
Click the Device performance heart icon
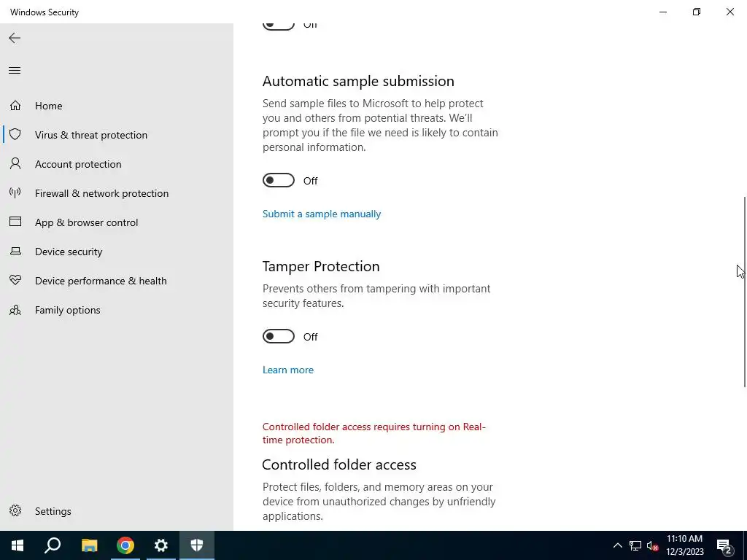click(x=15, y=280)
